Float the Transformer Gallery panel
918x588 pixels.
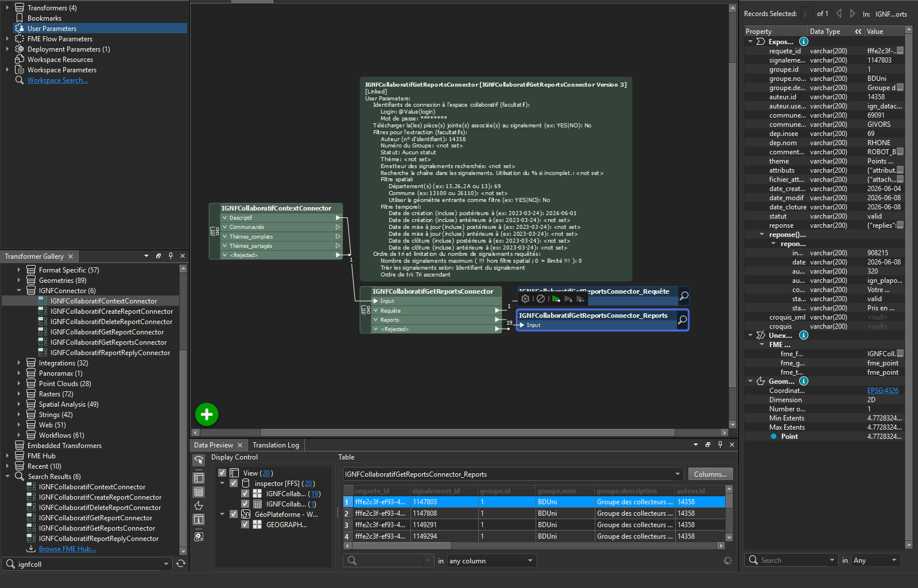point(158,256)
